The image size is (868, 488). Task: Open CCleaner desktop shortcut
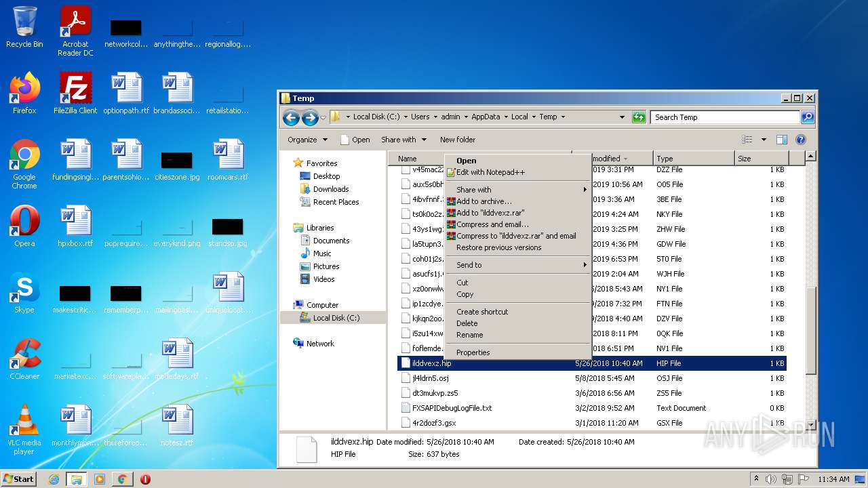24,359
